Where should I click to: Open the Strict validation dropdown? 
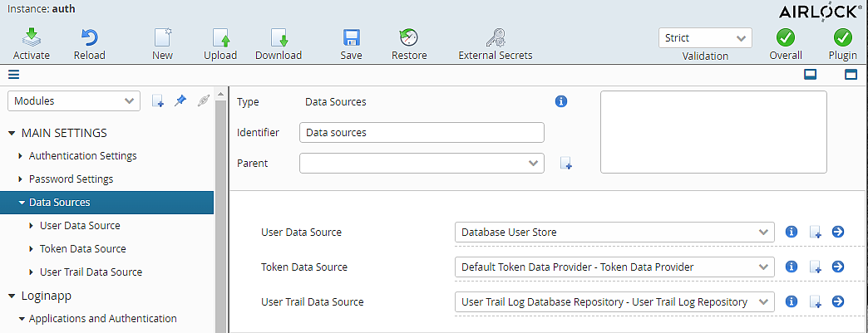(705, 37)
